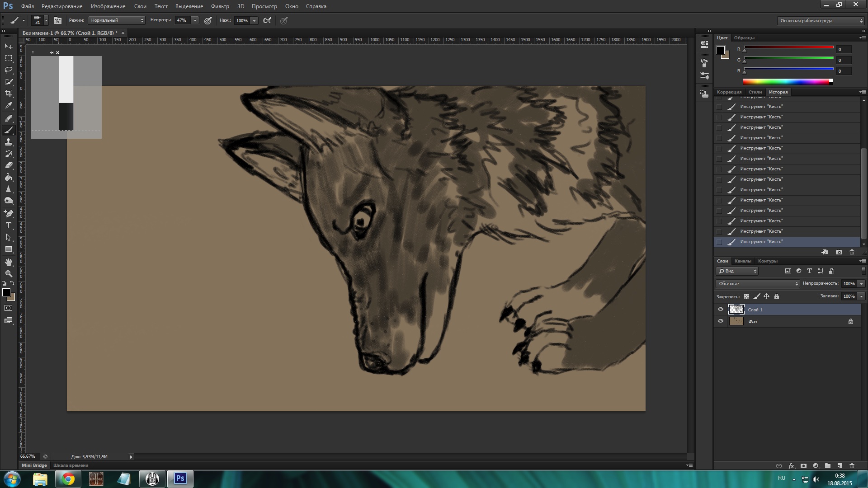Open the Основная рабочая среда workspace dropdown
The width and height of the screenshot is (868, 488).
point(821,20)
